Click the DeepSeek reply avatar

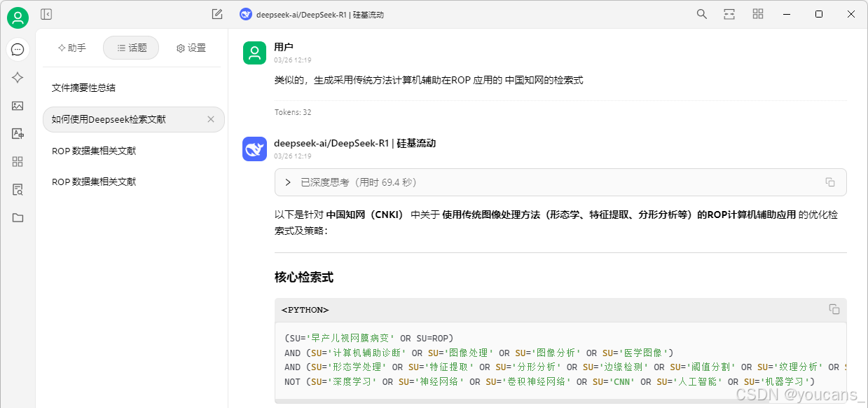254,149
